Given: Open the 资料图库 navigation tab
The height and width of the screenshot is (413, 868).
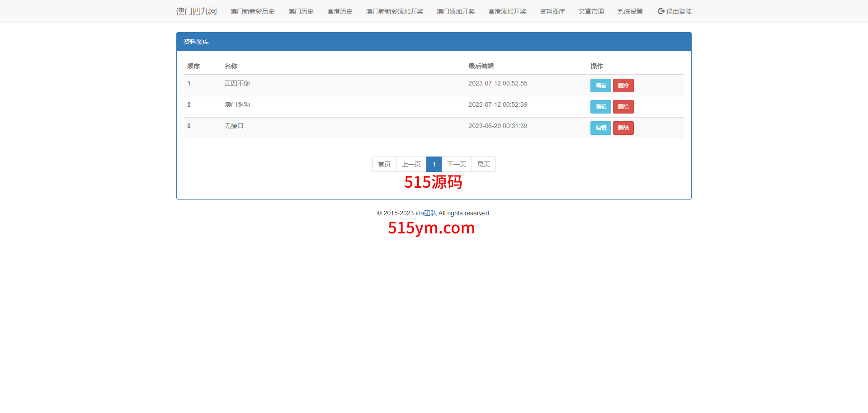Looking at the screenshot, I should (x=552, y=11).
